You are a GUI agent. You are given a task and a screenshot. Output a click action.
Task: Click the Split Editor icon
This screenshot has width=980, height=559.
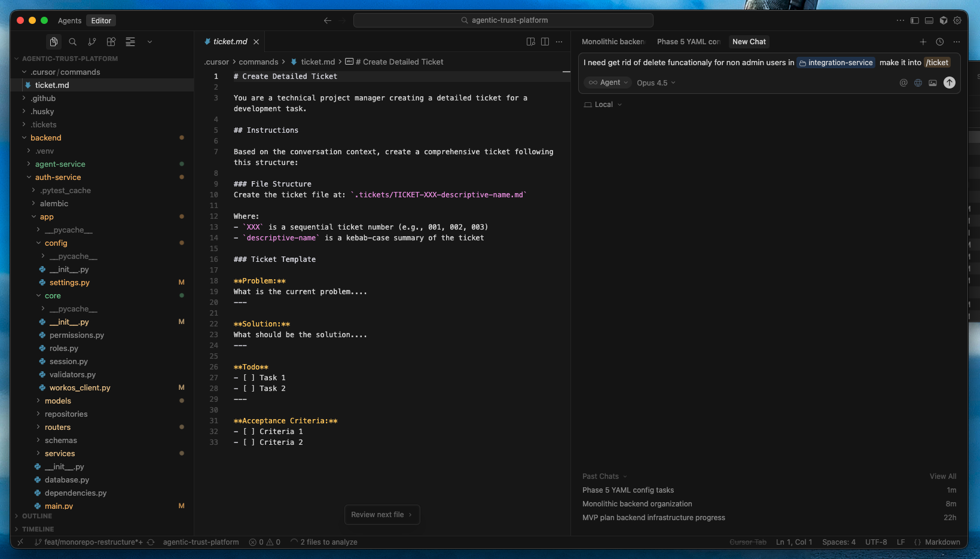point(545,41)
